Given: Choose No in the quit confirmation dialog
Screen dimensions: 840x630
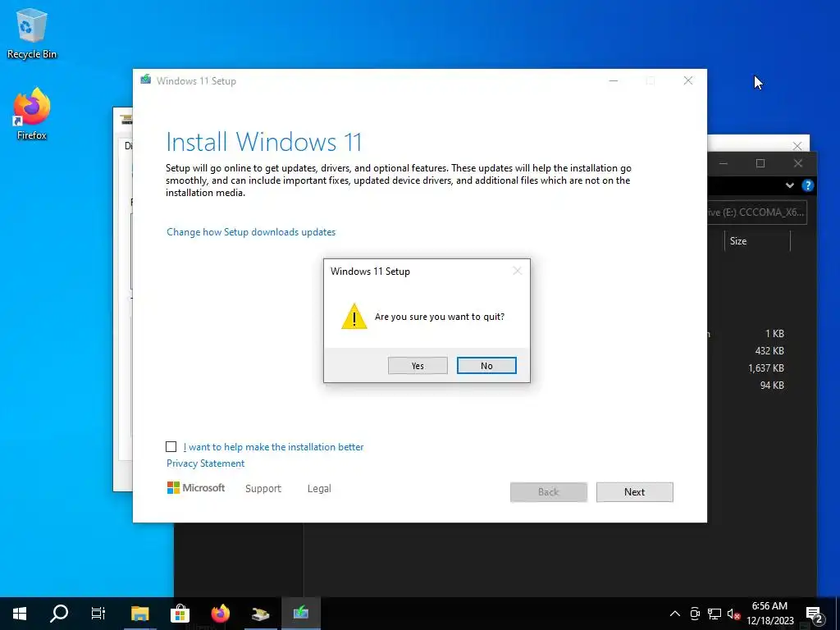Looking at the screenshot, I should (486, 365).
